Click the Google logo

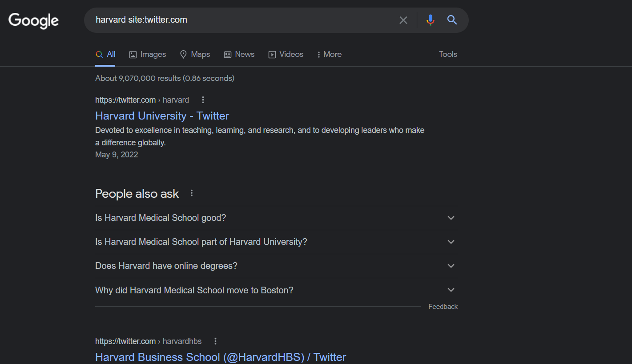pyautogui.click(x=34, y=20)
